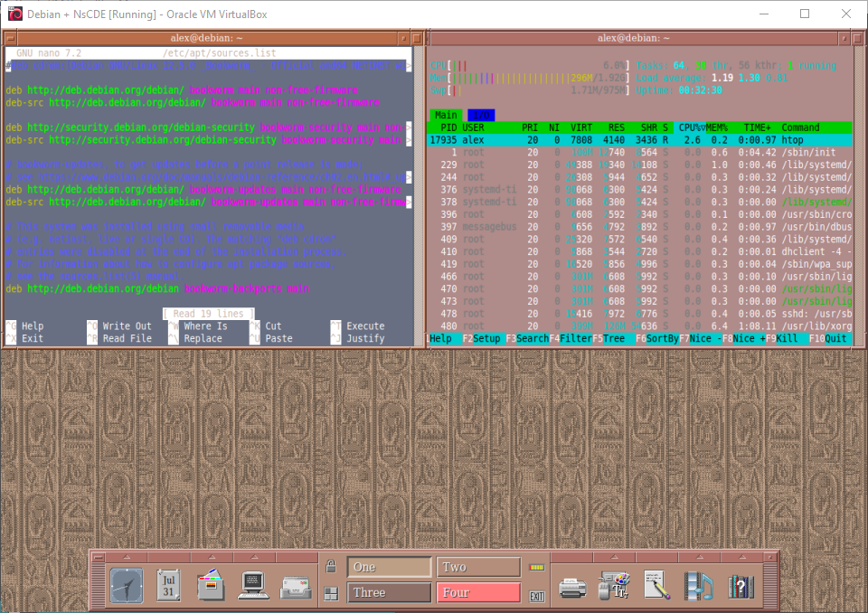Open the mail tray icon

click(296, 586)
